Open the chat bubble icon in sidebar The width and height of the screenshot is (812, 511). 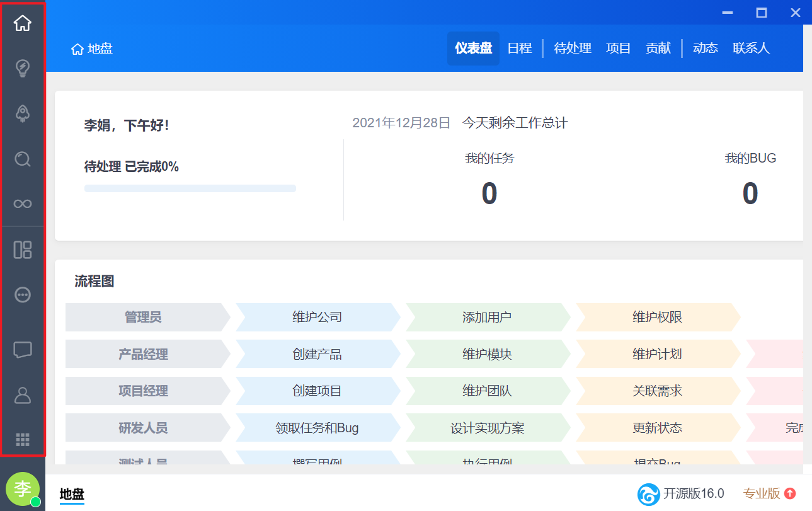(x=23, y=350)
